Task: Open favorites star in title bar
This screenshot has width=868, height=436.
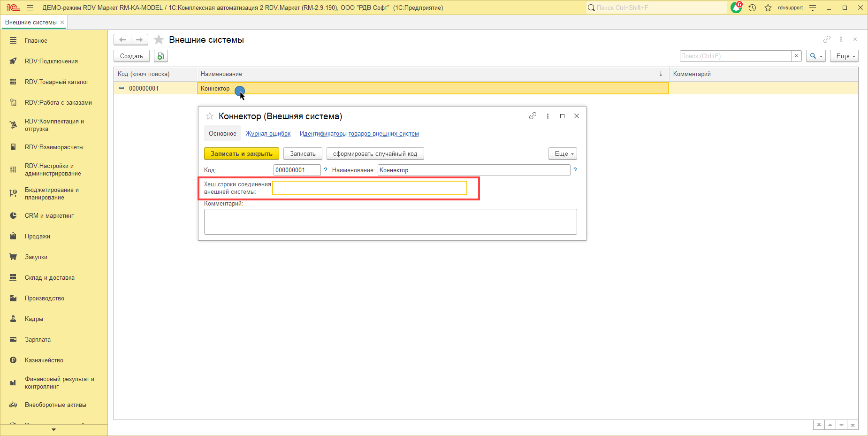Action: 768,8
